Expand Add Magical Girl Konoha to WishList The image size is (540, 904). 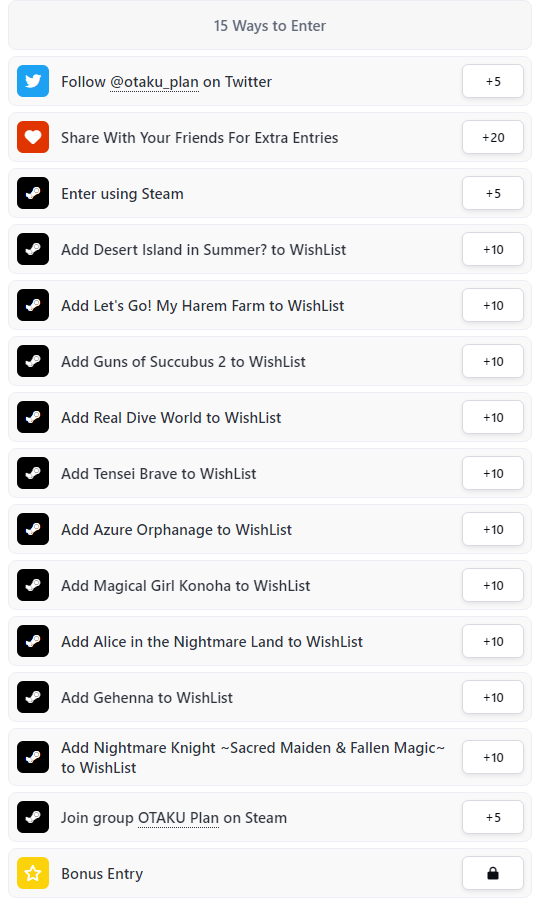point(270,585)
